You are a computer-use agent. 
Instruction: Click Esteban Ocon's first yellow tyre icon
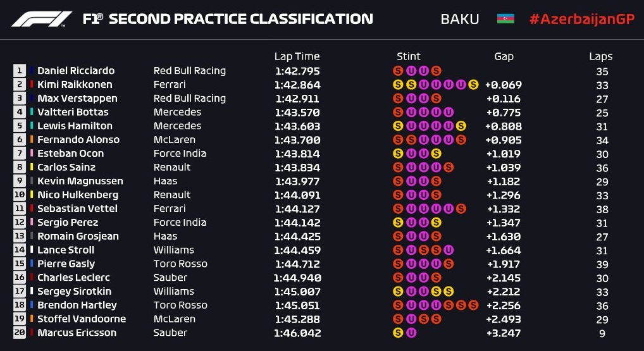(x=398, y=154)
